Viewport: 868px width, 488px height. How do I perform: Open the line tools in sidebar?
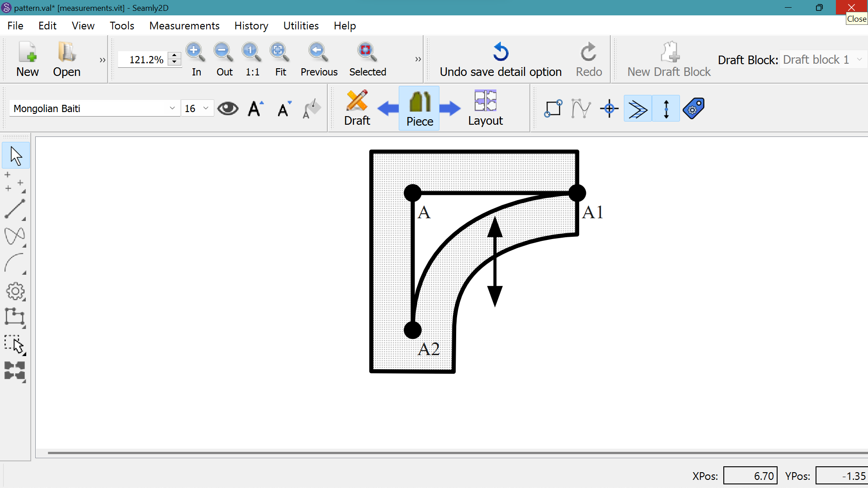click(x=15, y=209)
